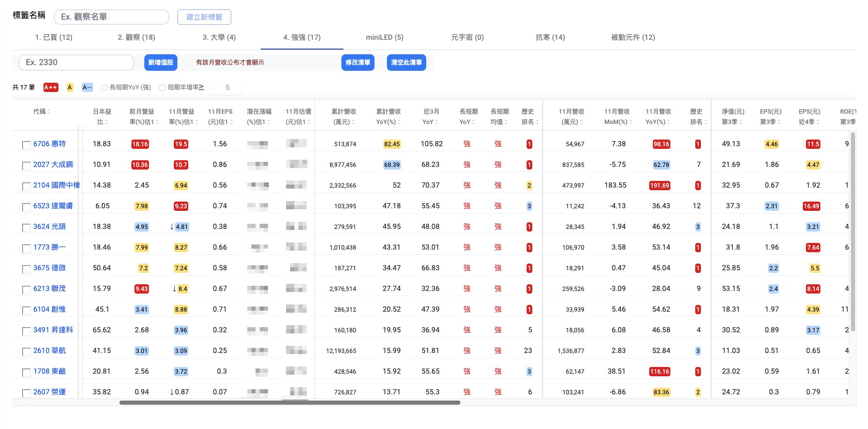Toggle 長短期YoY (強) checkbox
The image size is (868, 429).
tap(104, 88)
